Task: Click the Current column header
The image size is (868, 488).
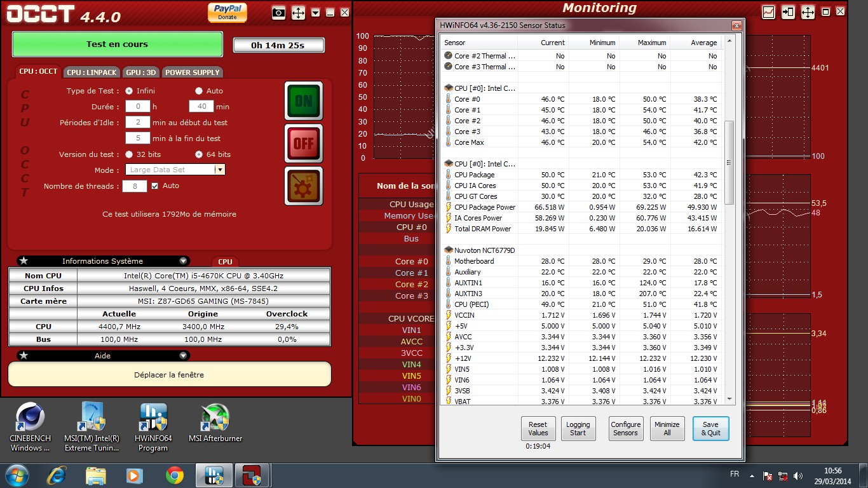Action: tap(543, 43)
